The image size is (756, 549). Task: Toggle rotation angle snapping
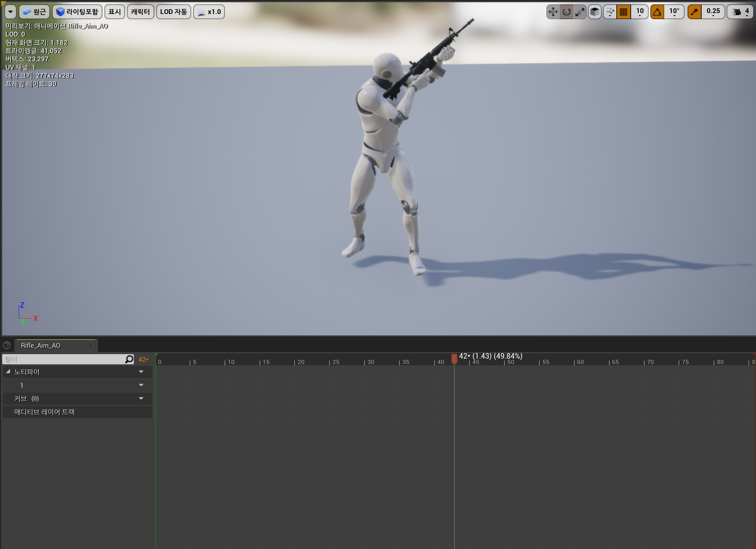657,12
